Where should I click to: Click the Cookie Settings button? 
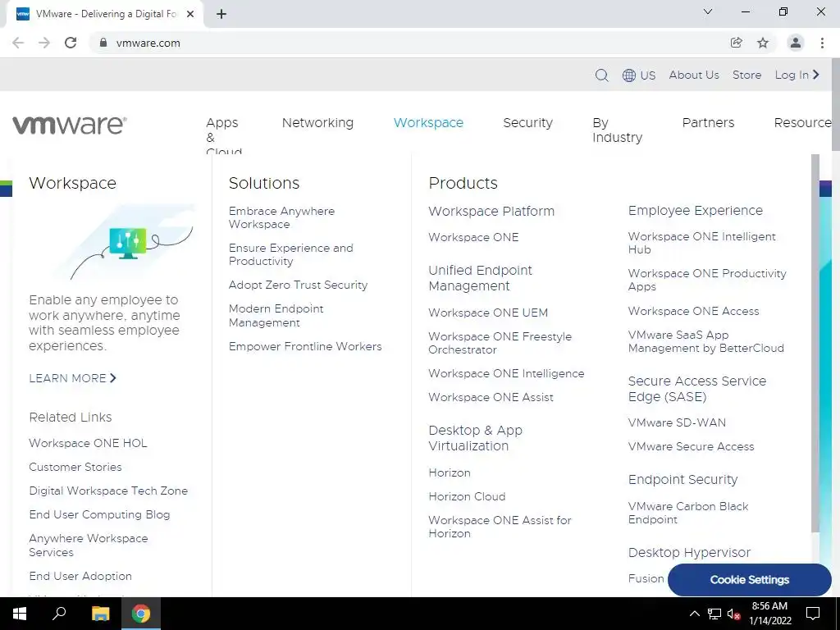(x=750, y=580)
